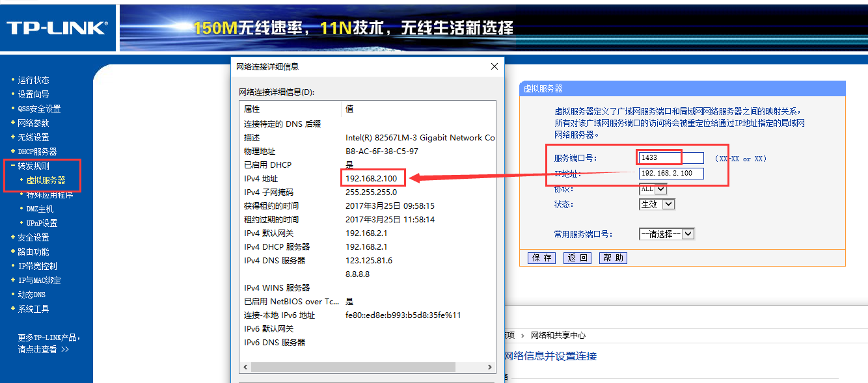Click the 帮助 button
Image resolution: width=868 pixels, height=383 pixels.
(612, 258)
